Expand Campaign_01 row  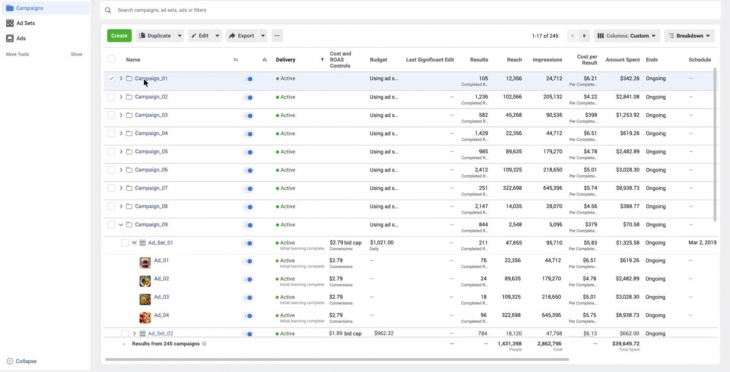coord(121,78)
